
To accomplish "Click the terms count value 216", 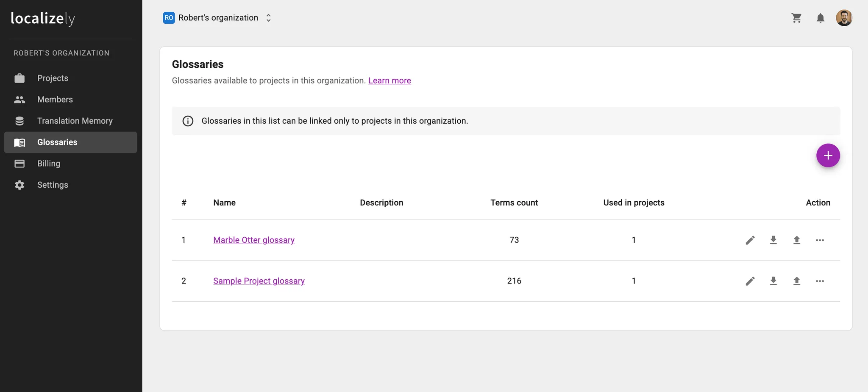I will (514, 281).
